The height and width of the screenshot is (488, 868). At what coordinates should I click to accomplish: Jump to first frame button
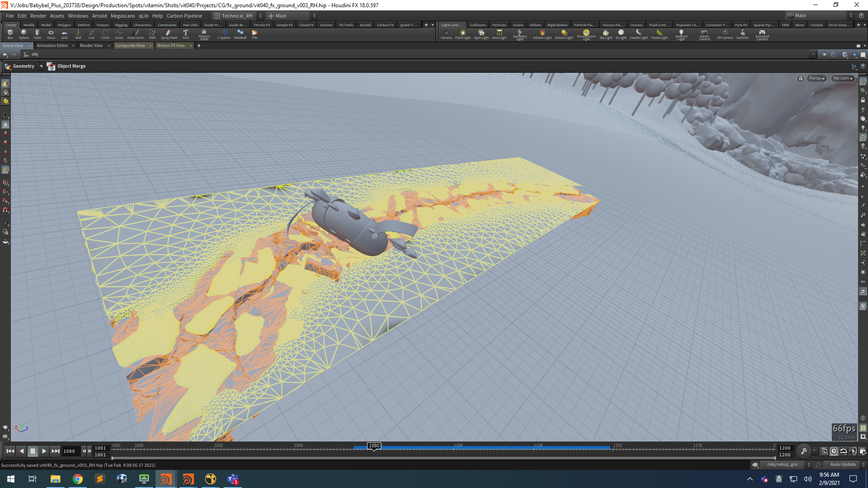[x=10, y=451]
